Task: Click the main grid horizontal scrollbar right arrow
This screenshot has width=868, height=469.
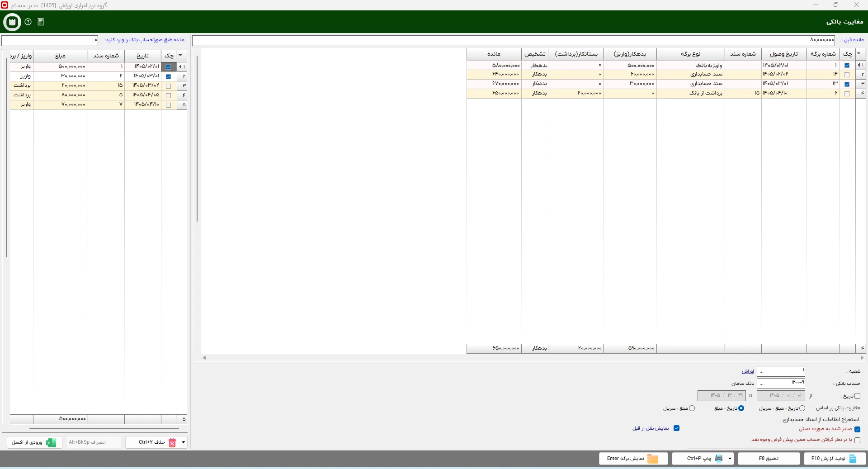Action: [x=862, y=358]
